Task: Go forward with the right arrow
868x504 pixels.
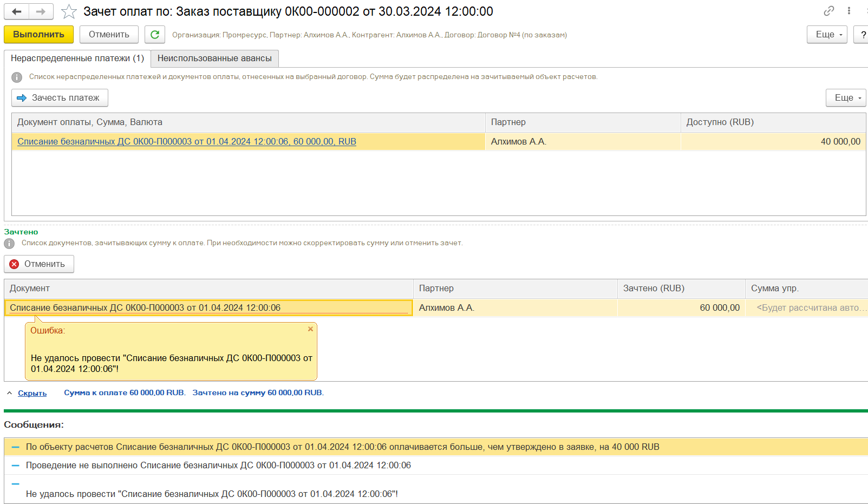Action: click(41, 11)
